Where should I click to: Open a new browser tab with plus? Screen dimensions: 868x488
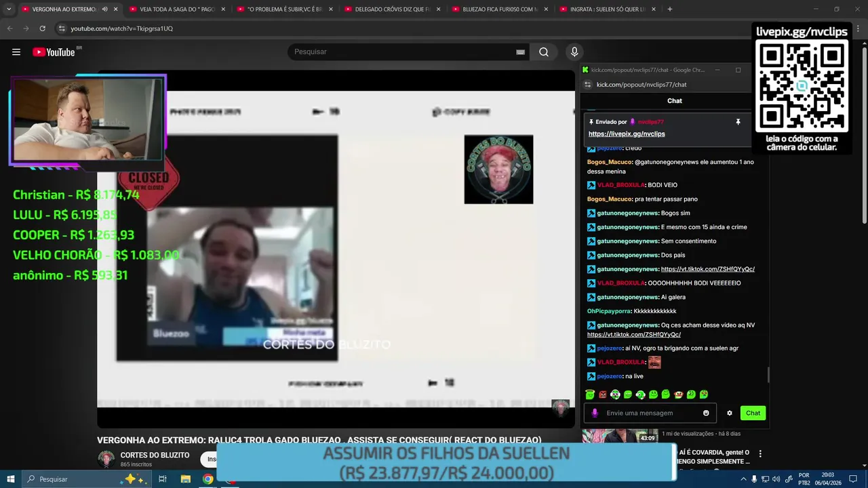(670, 9)
